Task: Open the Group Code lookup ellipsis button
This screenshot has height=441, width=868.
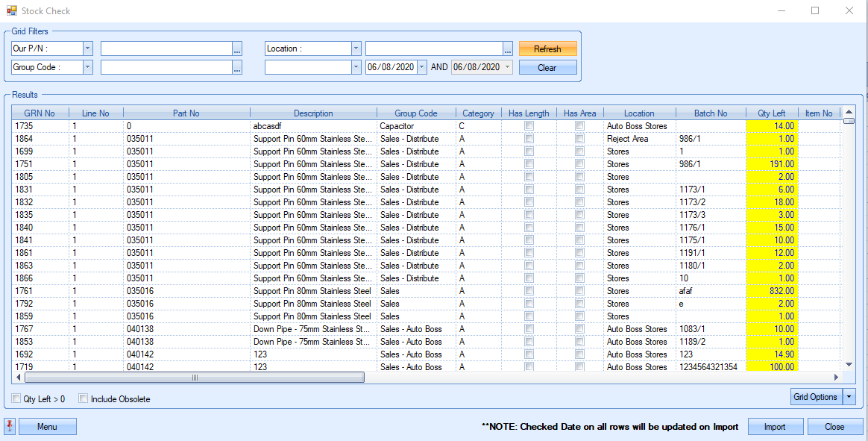Action: tap(237, 68)
